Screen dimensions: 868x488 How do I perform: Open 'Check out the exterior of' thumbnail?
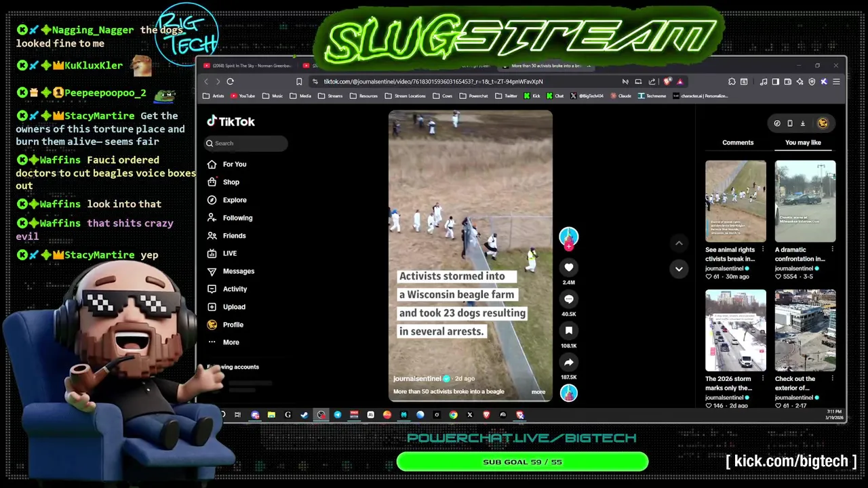(806, 331)
